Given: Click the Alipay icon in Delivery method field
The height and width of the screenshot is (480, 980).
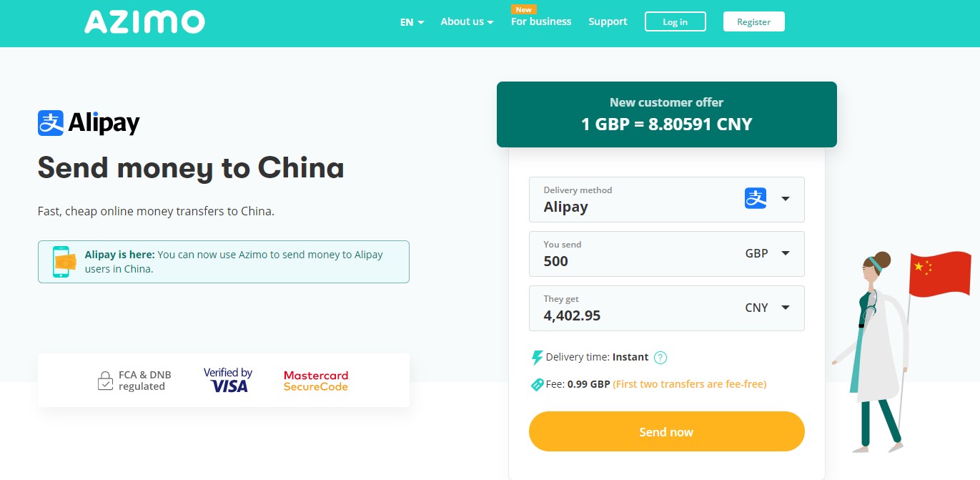Looking at the screenshot, I should [755, 198].
